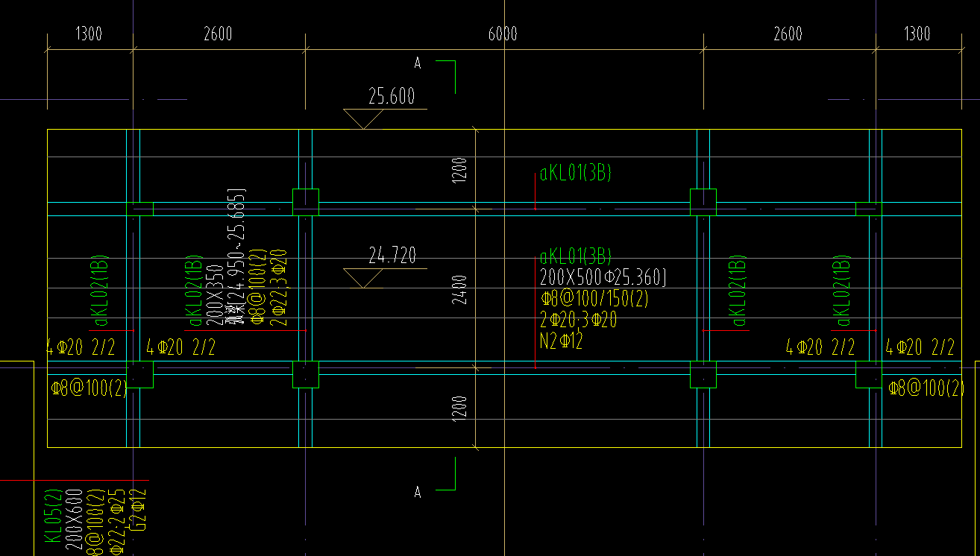Select the leftmost 1300 dimension text
This screenshot has height=556, width=980.
(x=89, y=34)
